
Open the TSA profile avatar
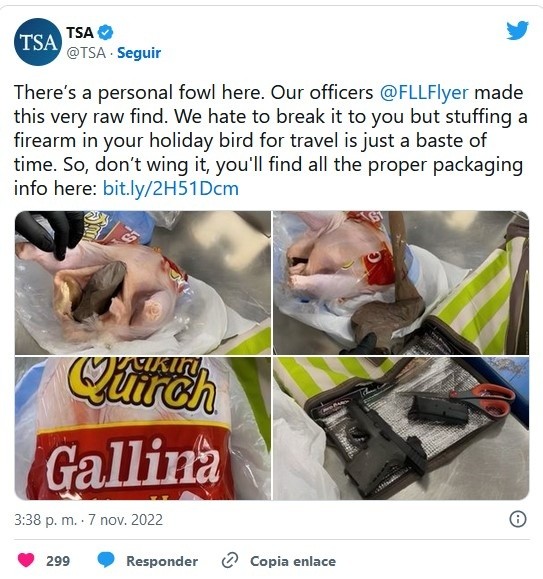(38, 42)
